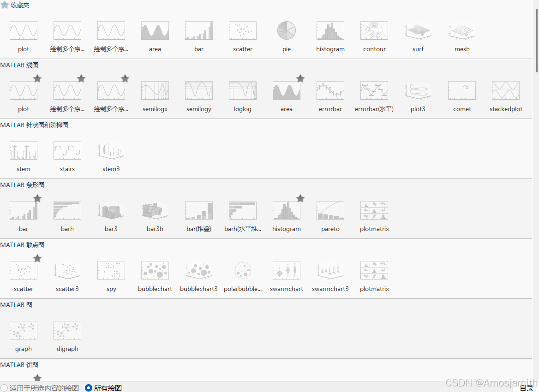Select the bubblechart3 icon
The height and width of the screenshot is (392, 539).
click(199, 270)
